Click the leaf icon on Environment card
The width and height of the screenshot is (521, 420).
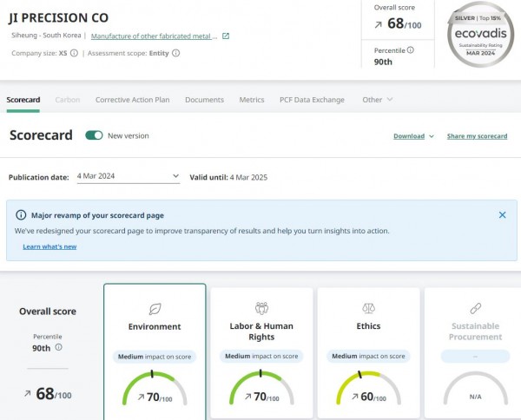tap(155, 308)
